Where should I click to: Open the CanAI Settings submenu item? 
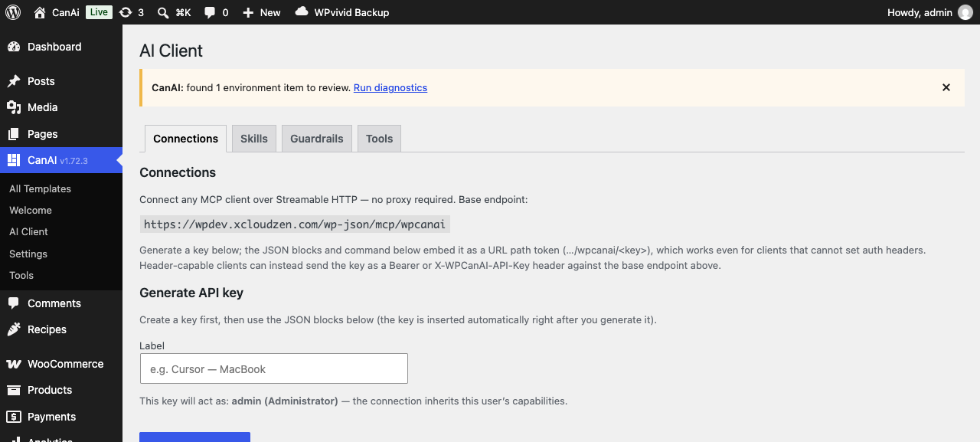[28, 254]
